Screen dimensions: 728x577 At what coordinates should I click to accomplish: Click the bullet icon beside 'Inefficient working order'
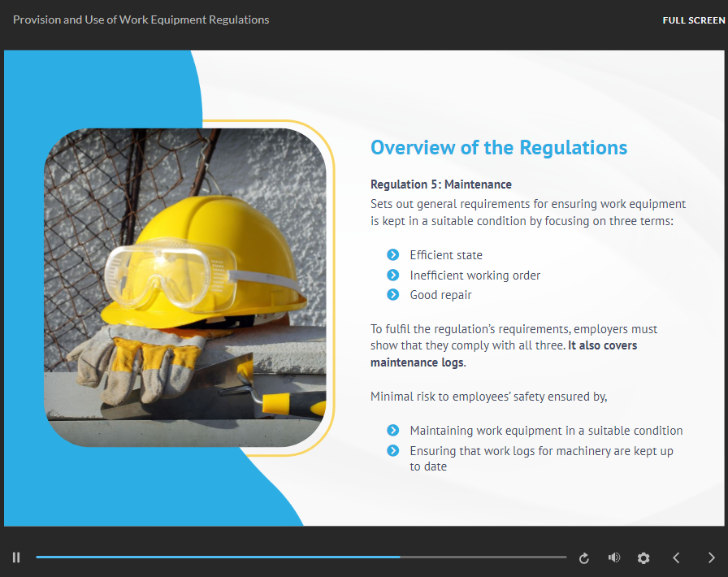[x=392, y=275]
